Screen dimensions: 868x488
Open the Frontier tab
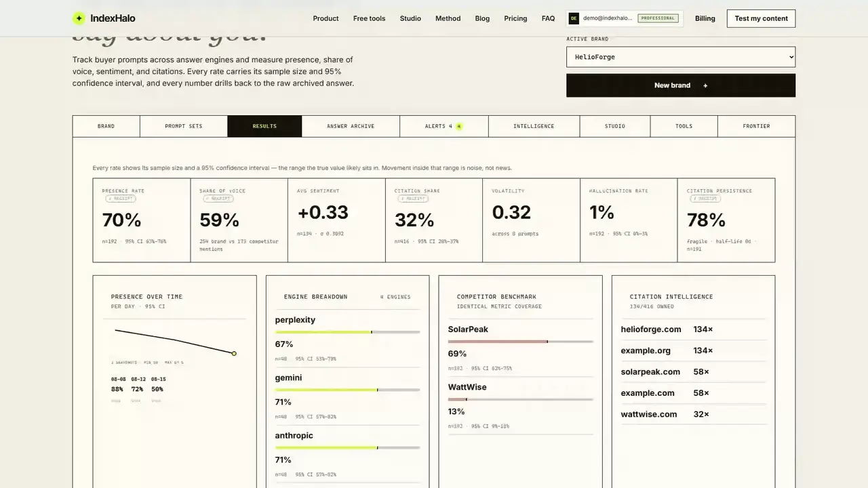756,126
